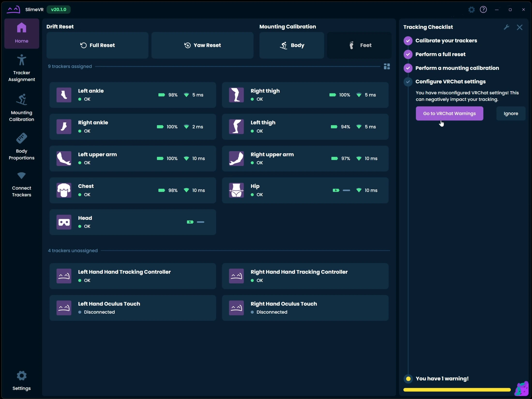Click the Hip charging battery icon
The width and height of the screenshot is (532, 399).
pos(336,190)
